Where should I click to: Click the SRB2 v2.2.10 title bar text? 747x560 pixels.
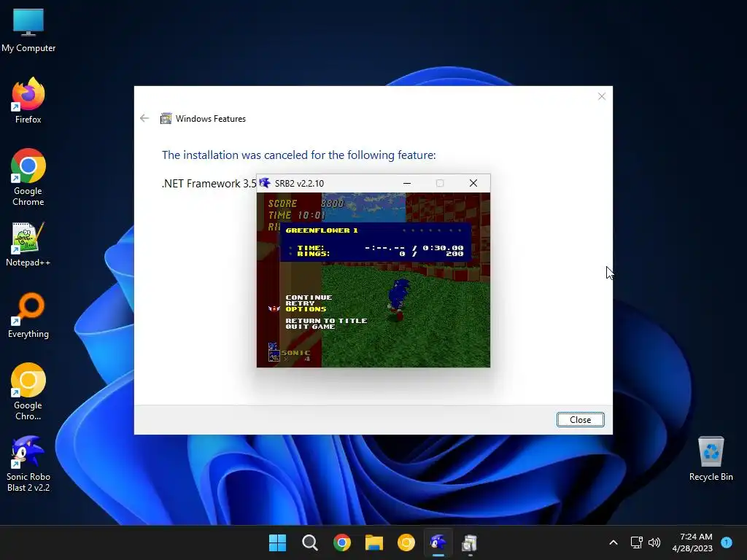299,183
